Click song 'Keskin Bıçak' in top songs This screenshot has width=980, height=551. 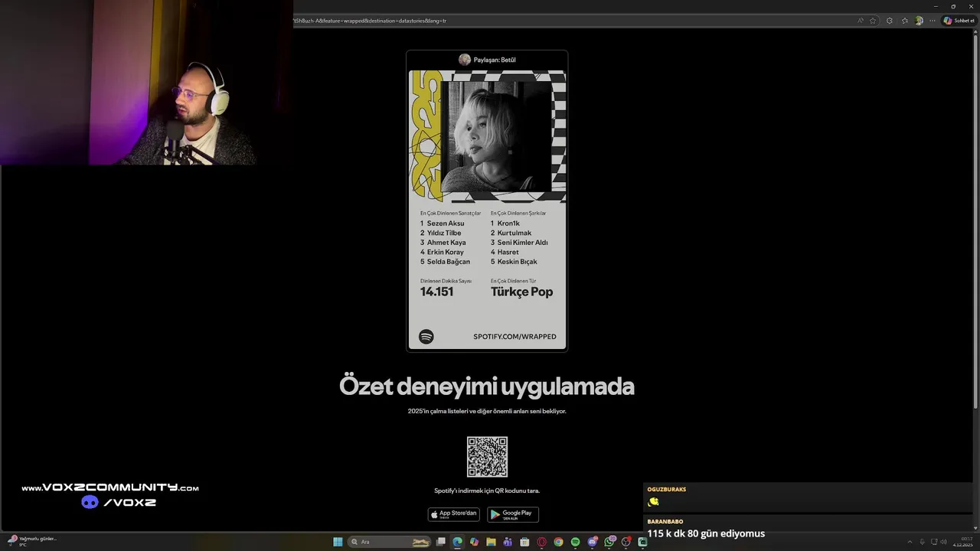tap(518, 262)
